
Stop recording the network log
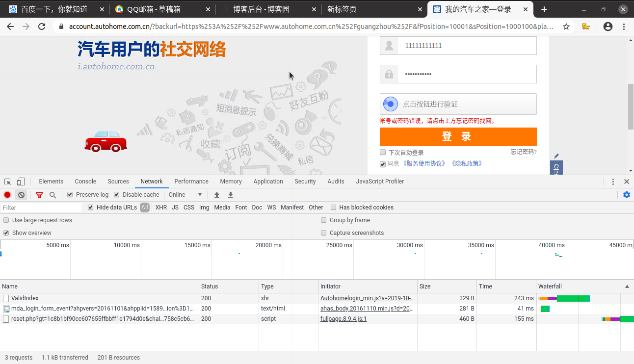point(7,195)
